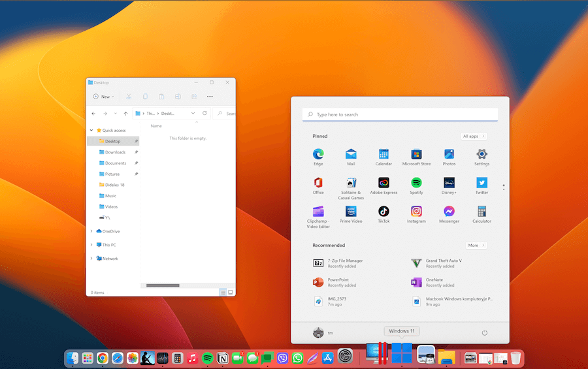Launch Adobe Express from pinned apps

(384, 185)
